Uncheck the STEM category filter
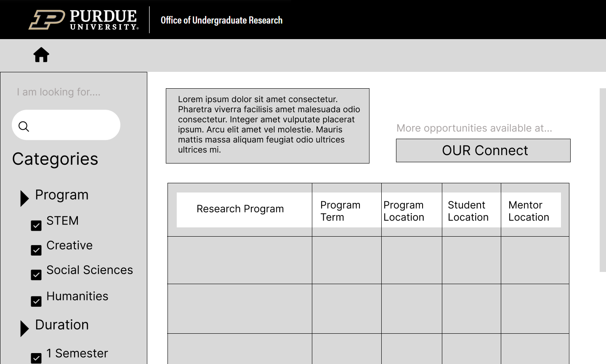The width and height of the screenshot is (606, 364). tap(36, 226)
